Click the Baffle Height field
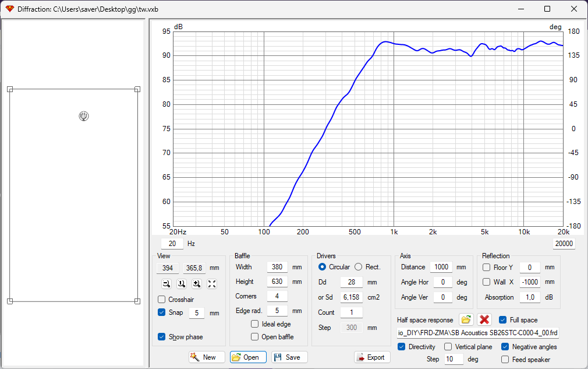 pos(277,282)
